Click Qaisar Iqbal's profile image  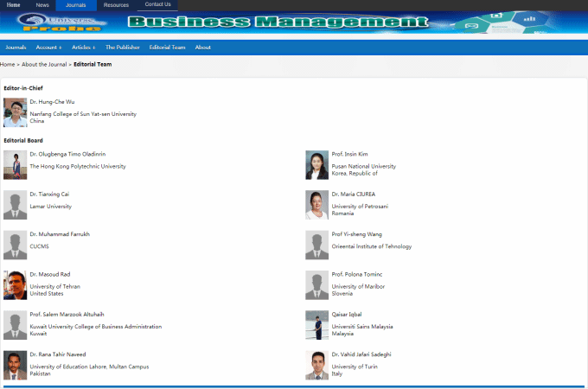tap(316, 325)
